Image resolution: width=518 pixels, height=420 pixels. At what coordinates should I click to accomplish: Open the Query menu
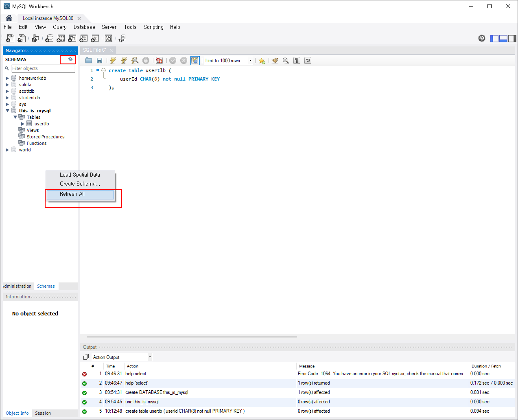coord(60,27)
